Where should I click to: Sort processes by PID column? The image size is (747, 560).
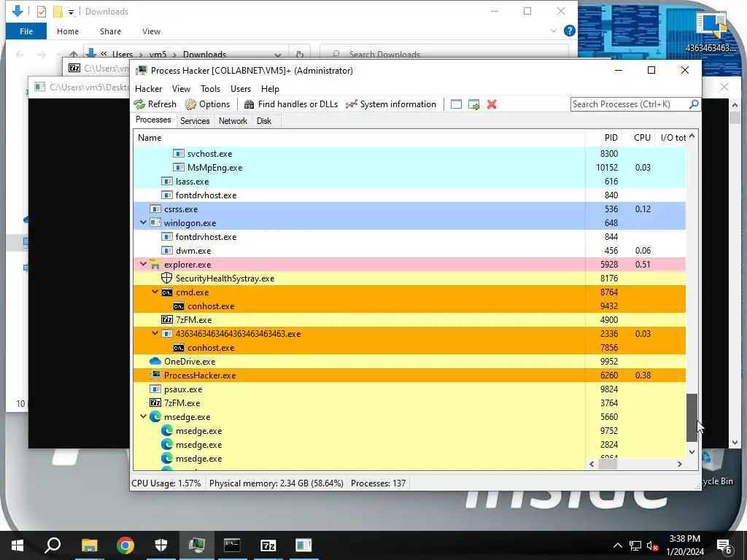click(x=603, y=138)
